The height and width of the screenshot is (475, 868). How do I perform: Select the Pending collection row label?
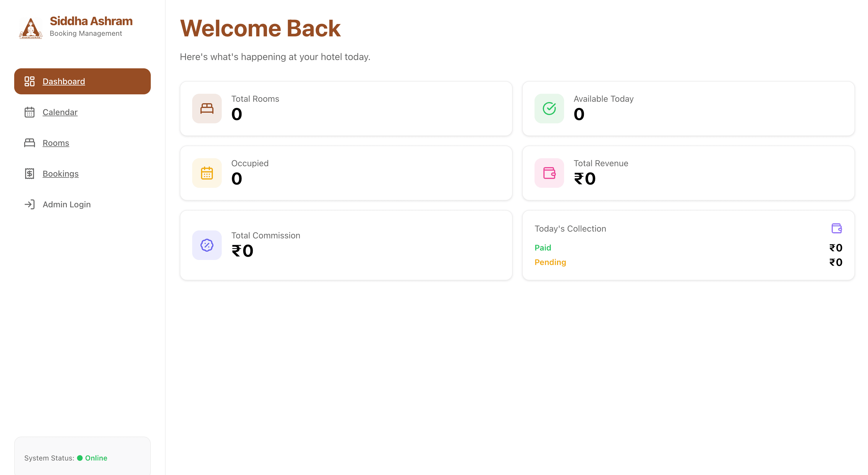550,262
